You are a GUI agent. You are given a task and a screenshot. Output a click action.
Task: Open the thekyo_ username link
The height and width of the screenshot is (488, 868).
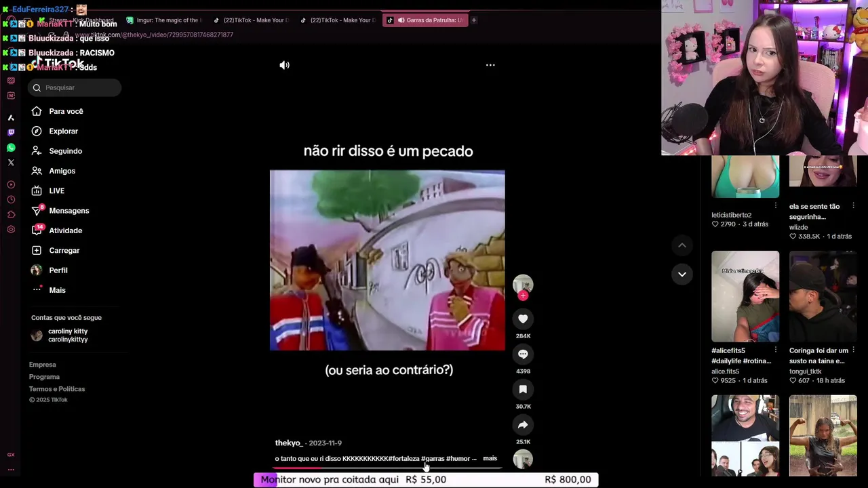(x=288, y=443)
